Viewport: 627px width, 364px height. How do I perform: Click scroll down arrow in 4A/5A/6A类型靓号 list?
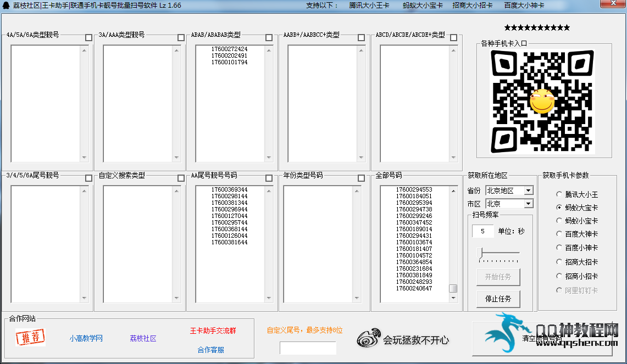click(84, 158)
